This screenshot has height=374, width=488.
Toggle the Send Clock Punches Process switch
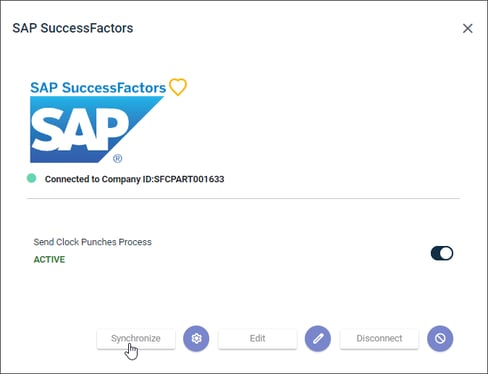[442, 253]
